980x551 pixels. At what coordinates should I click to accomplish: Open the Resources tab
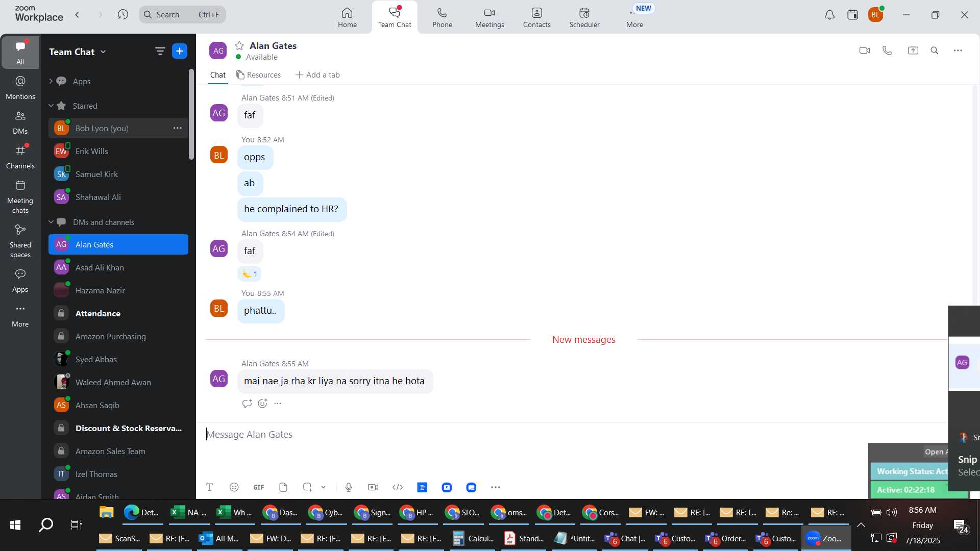click(x=259, y=75)
